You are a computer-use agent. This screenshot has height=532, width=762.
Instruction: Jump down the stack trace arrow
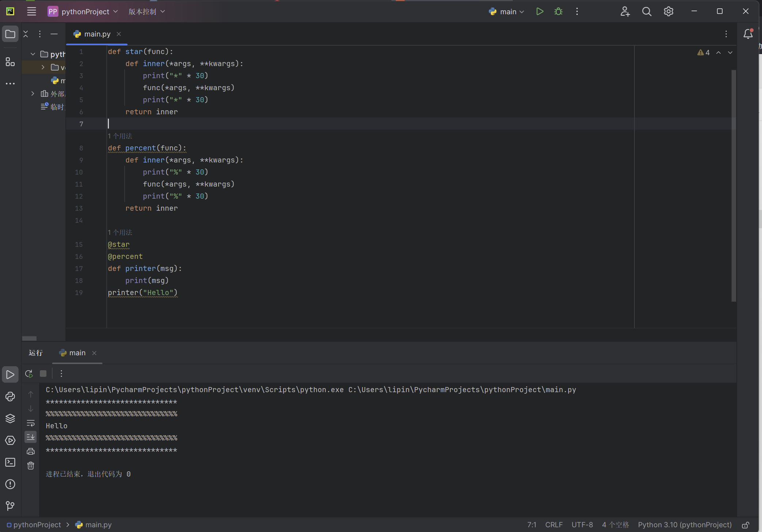click(x=31, y=409)
